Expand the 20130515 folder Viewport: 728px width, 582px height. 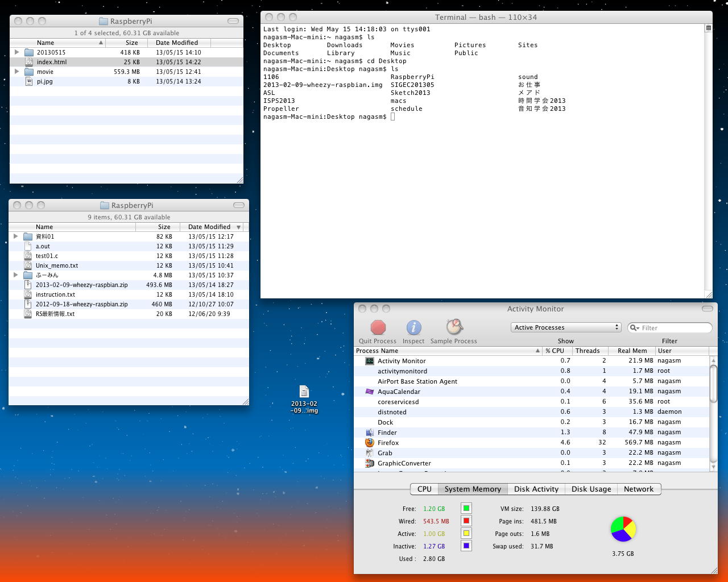coord(16,52)
